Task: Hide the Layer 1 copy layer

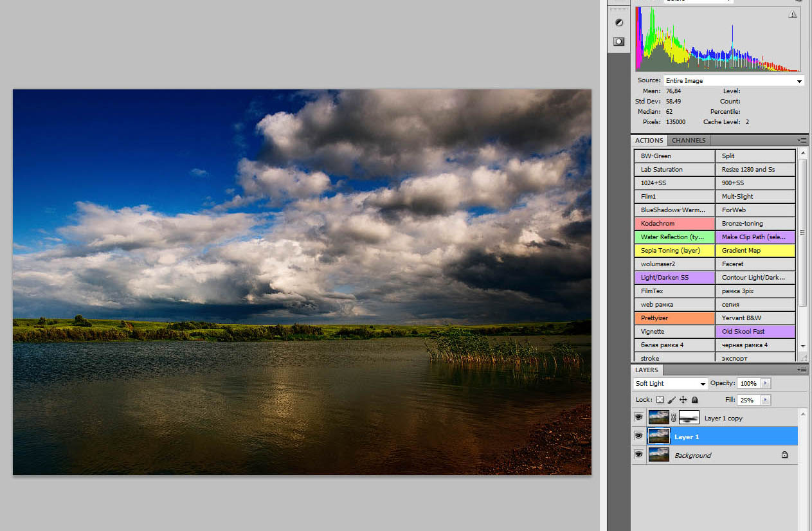Action: point(638,418)
